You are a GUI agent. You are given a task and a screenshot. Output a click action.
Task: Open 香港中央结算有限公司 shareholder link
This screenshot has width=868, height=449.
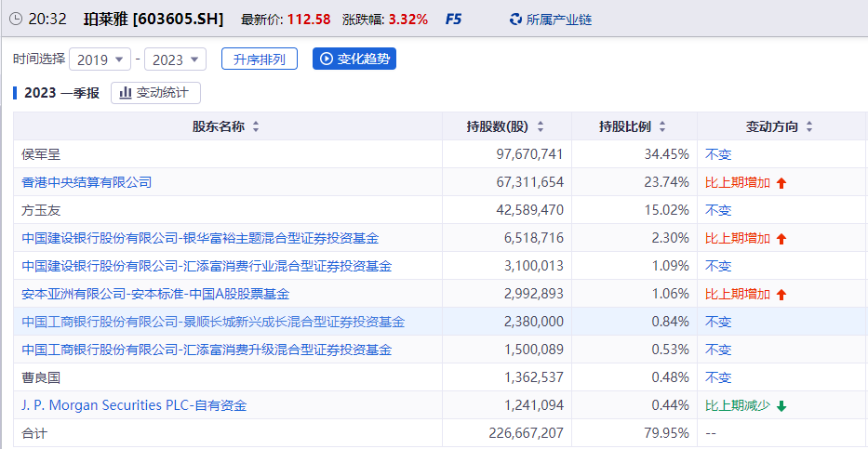coord(87,182)
